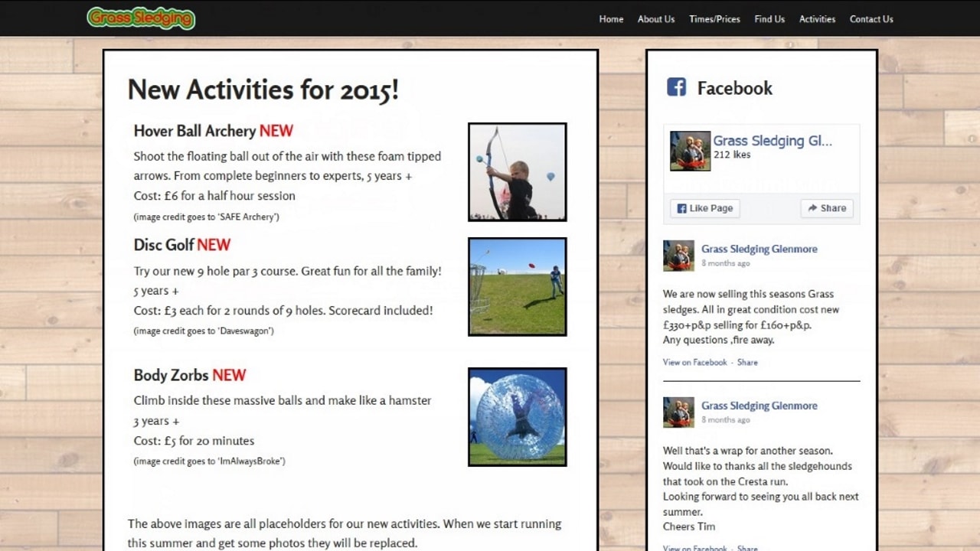The width and height of the screenshot is (980, 551).
Task: Click the 'Grass Sledging Glenmore' post author link
Action: pos(759,249)
